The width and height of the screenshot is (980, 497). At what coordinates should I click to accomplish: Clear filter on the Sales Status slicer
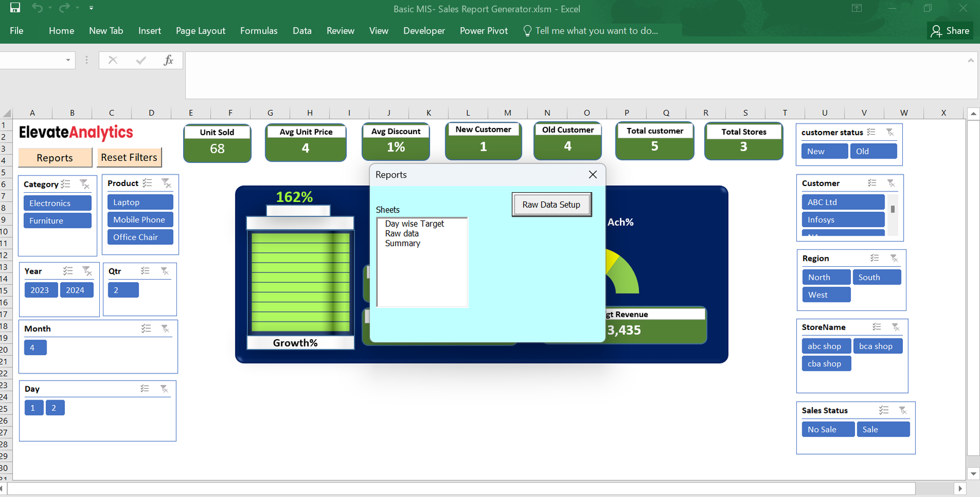point(903,410)
